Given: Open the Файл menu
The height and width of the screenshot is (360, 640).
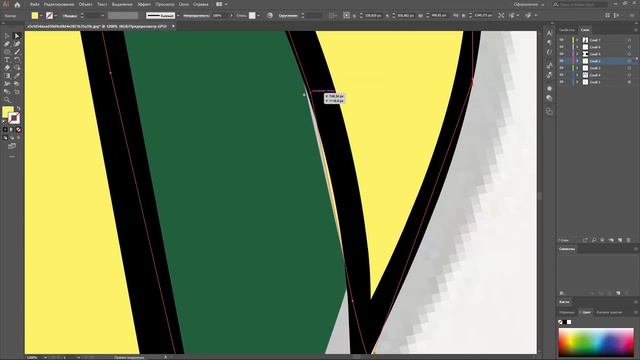Looking at the screenshot, I should [x=34, y=4].
